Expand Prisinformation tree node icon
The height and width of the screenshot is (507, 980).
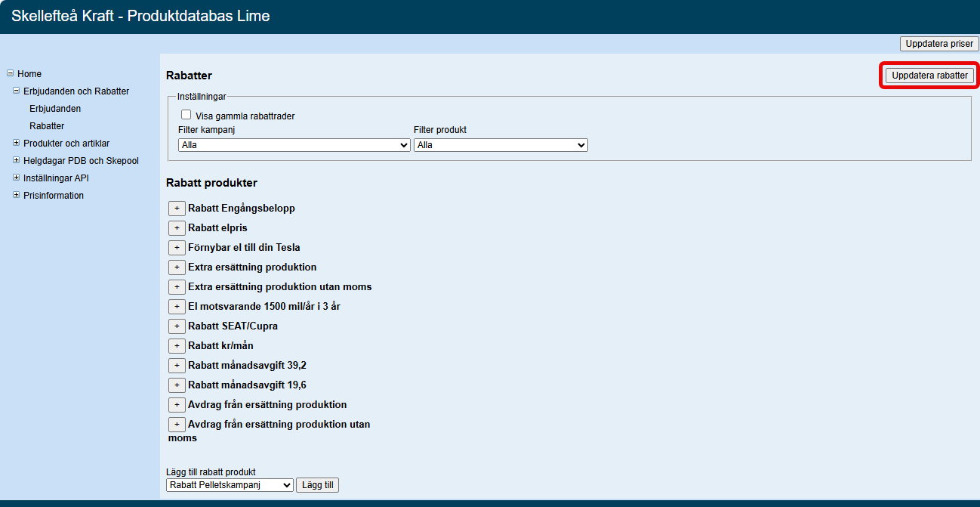click(x=17, y=195)
